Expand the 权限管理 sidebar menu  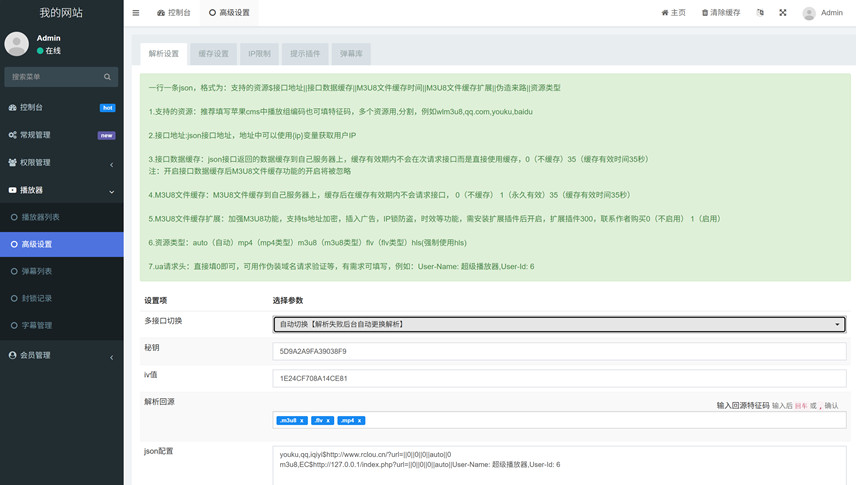coord(60,162)
